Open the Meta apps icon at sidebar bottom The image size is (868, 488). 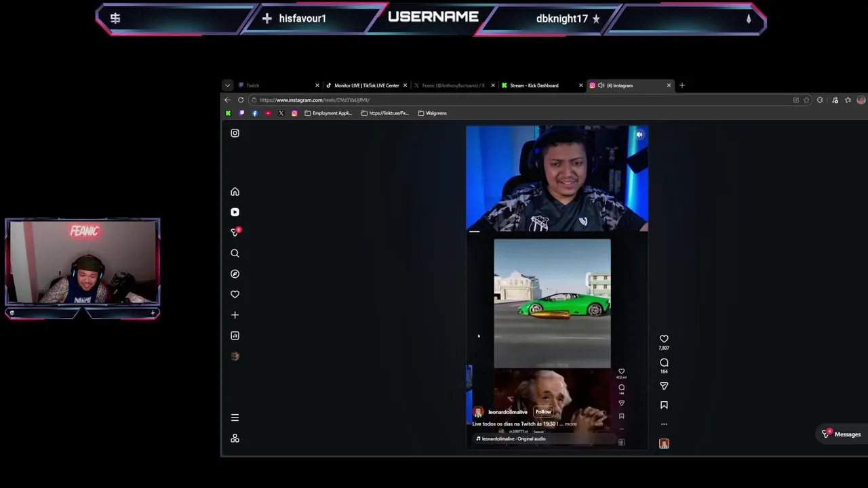(235, 439)
